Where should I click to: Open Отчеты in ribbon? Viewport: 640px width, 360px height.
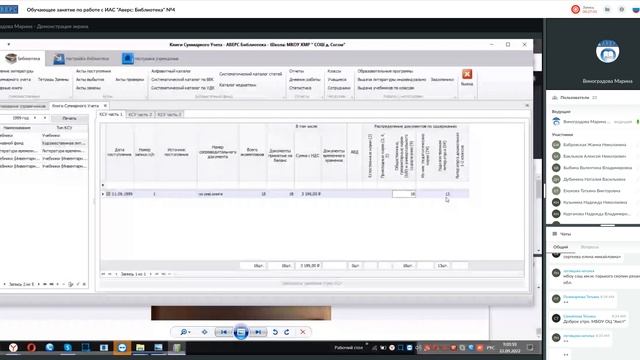[296, 71]
